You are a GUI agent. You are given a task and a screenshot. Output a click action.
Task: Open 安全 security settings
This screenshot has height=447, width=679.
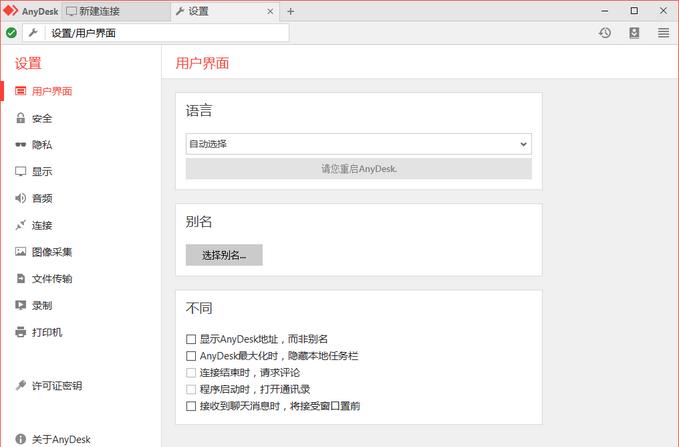(41, 118)
